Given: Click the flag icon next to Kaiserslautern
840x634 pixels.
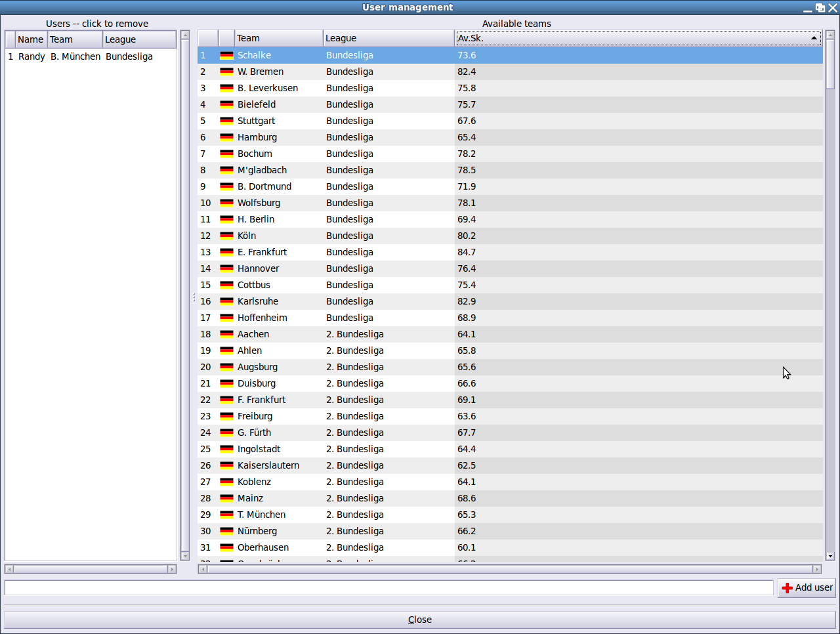Looking at the screenshot, I should 226,466.
